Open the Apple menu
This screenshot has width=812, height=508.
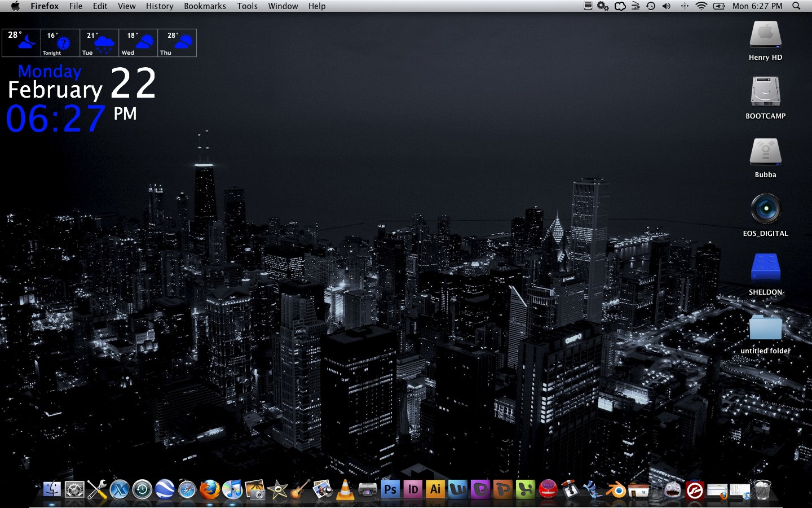point(15,6)
